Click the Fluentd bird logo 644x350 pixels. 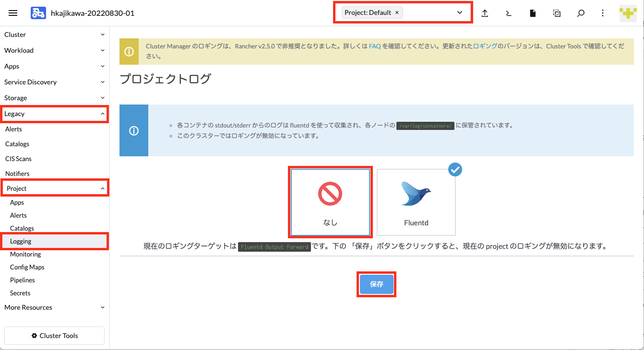coord(416,194)
